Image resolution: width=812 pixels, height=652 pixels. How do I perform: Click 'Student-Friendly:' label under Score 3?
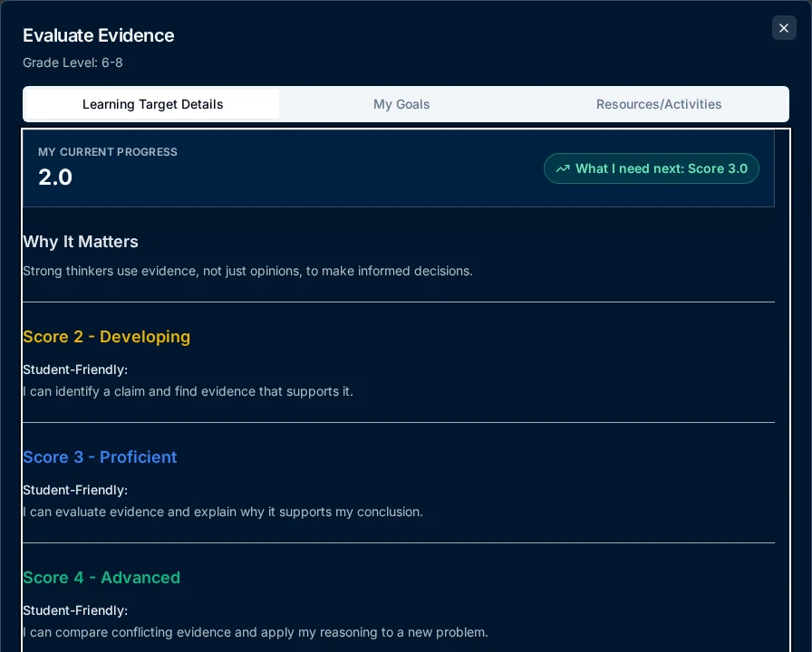pyautogui.click(x=75, y=490)
